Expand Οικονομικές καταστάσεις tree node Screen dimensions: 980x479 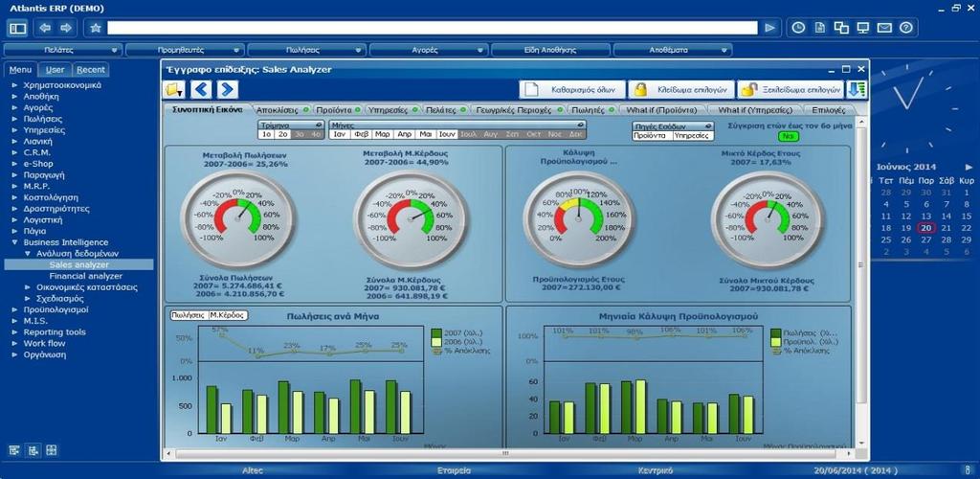28,287
